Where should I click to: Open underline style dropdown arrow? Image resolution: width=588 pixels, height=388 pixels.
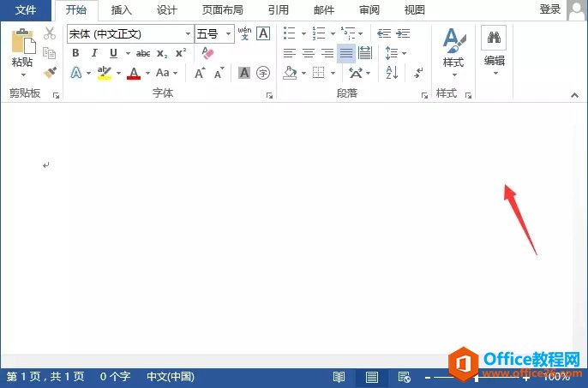[128, 54]
